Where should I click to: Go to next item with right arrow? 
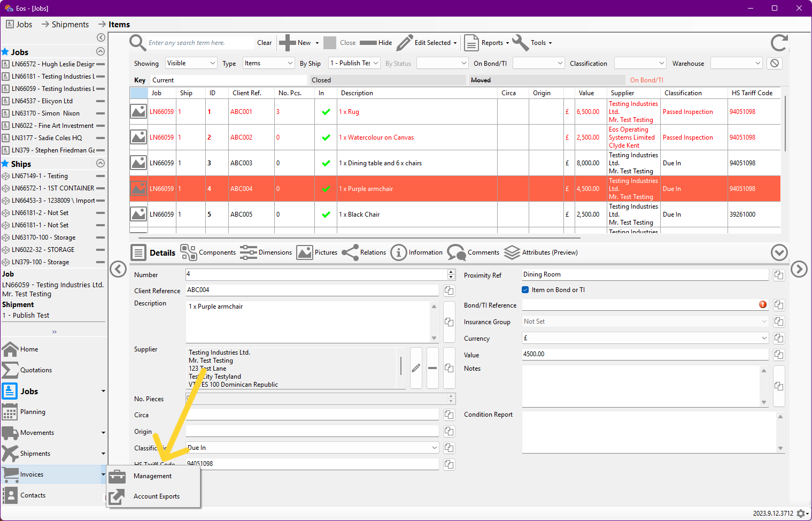click(x=799, y=269)
